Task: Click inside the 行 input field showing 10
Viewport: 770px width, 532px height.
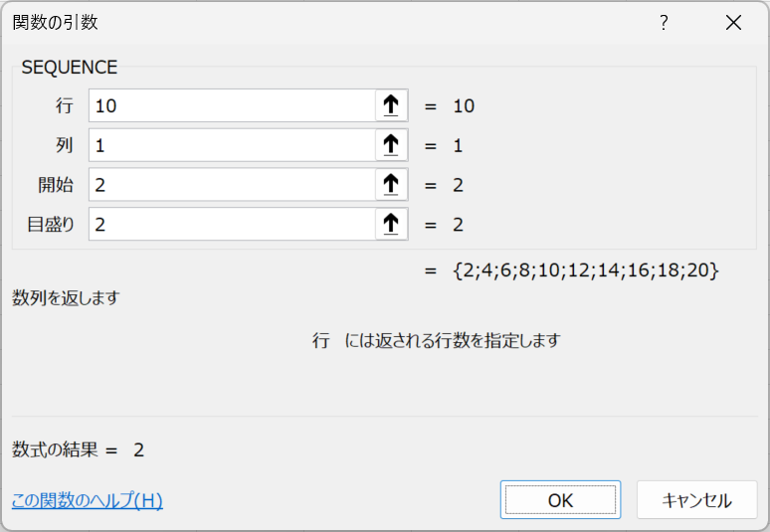Action: pyautogui.click(x=232, y=105)
